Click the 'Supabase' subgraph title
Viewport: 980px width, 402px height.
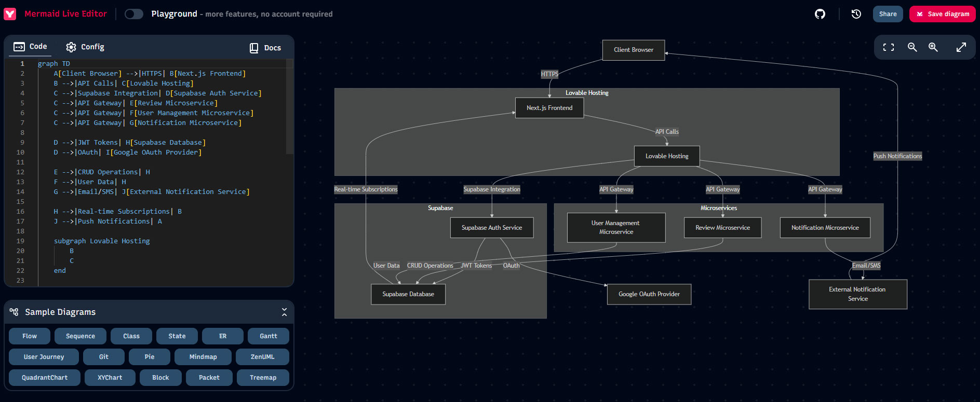point(440,208)
